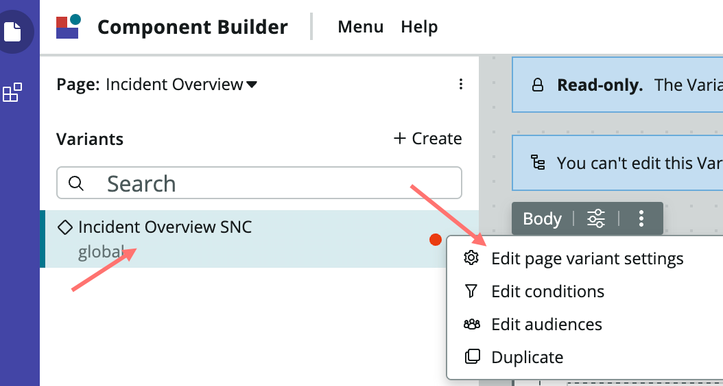This screenshot has height=386, width=723.
Task: Click the diamond icon beside Incident Overview SNC
Action: tap(65, 227)
